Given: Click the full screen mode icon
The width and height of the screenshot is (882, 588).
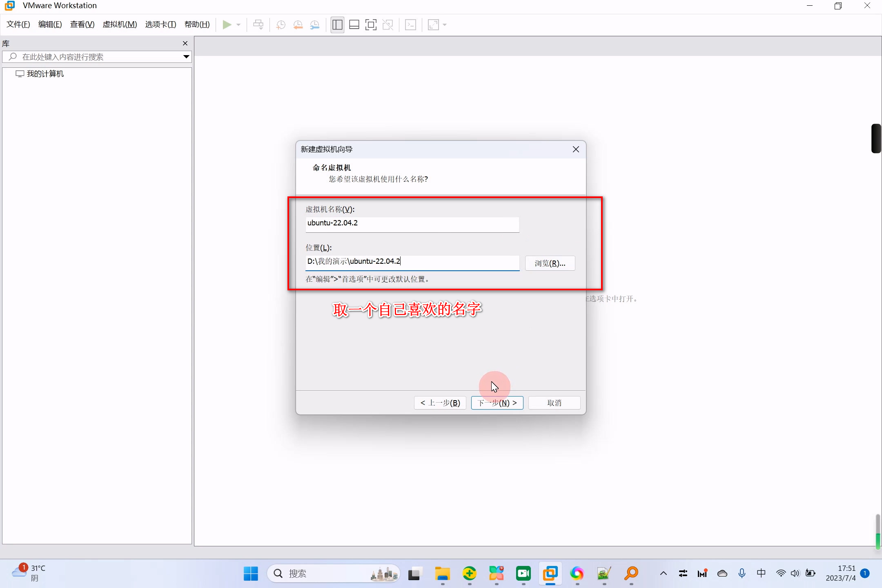Looking at the screenshot, I should pyautogui.click(x=371, y=25).
